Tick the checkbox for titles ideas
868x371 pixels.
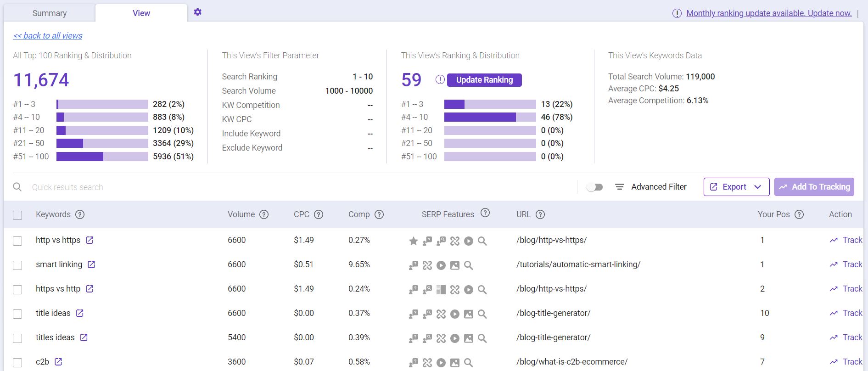(x=17, y=338)
